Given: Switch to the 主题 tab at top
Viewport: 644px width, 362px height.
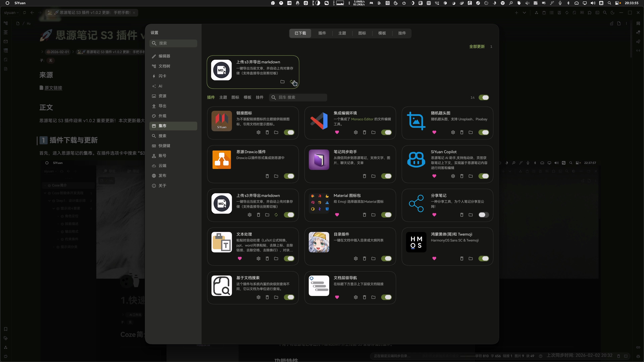Looking at the screenshot, I should pyautogui.click(x=342, y=33).
